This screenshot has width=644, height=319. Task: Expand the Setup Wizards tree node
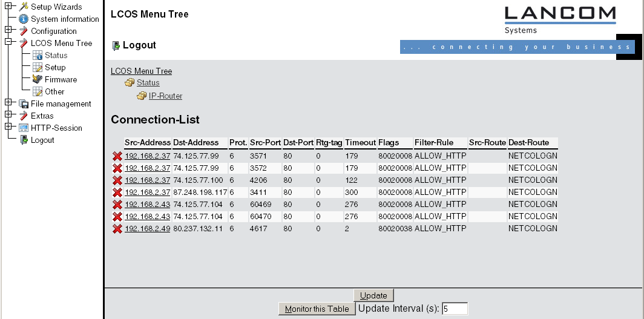[8, 6]
